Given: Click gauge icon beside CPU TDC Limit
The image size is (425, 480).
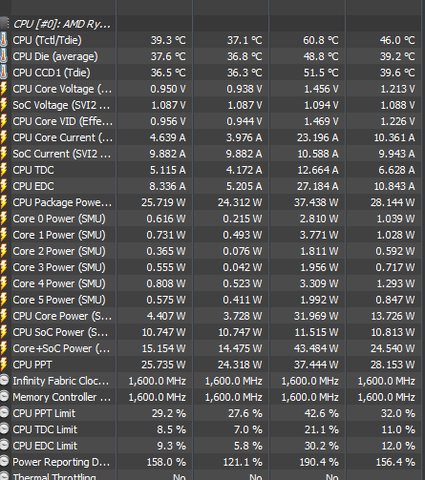Looking at the screenshot, I should tap(4, 429).
